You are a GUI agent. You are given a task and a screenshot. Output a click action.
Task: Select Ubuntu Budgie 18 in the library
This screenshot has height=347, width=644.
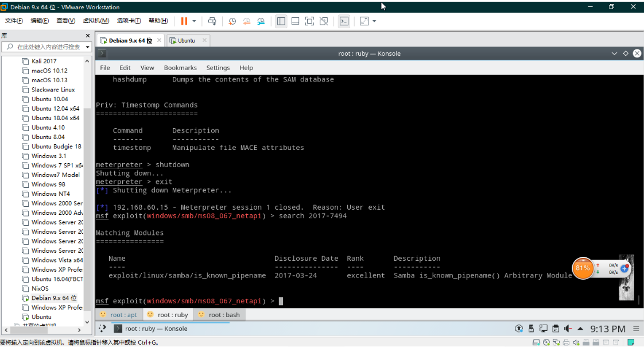(56, 146)
